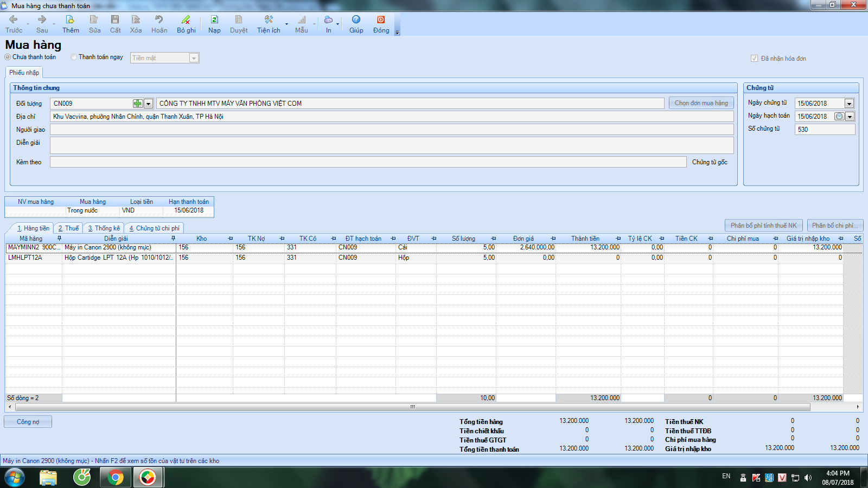868x488 pixels.
Task: Click Chọn đơn mua hàng button
Action: [x=701, y=103]
